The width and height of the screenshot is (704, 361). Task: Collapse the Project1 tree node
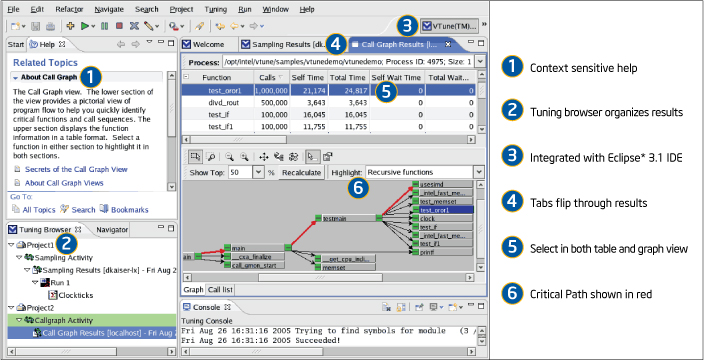point(11,245)
